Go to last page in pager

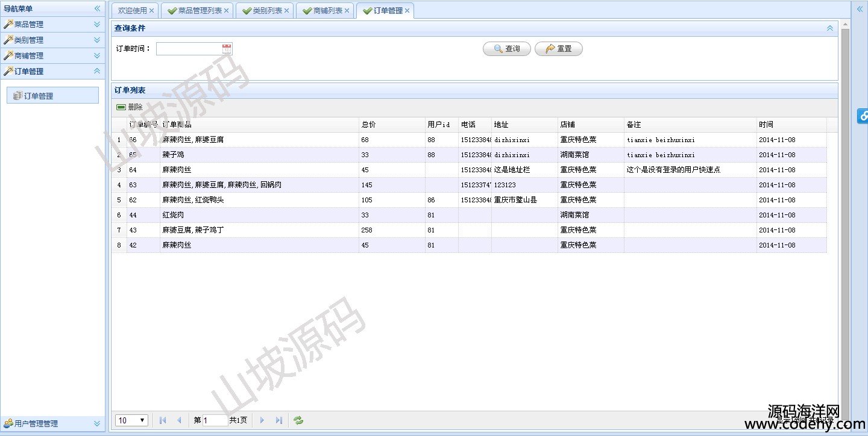tap(278, 420)
